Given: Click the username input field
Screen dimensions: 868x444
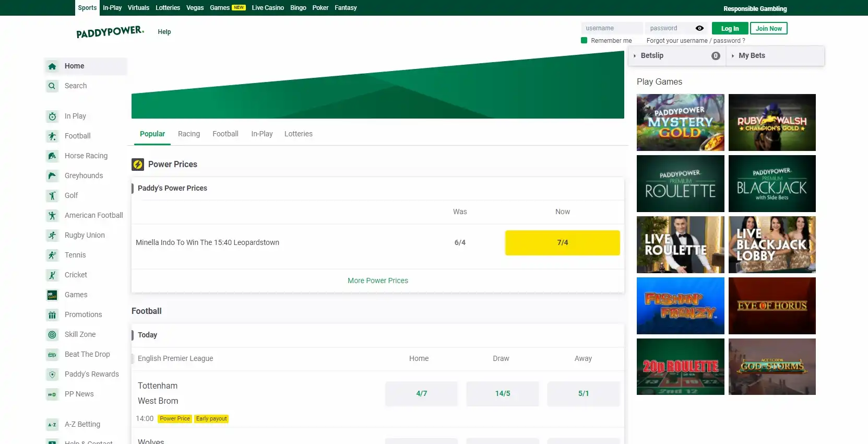Looking at the screenshot, I should pos(612,28).
